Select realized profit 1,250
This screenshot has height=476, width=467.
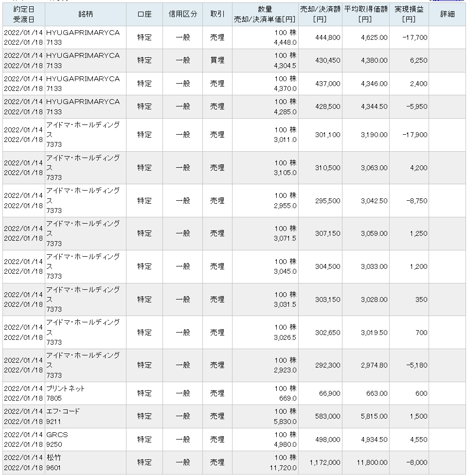[418, 233]
